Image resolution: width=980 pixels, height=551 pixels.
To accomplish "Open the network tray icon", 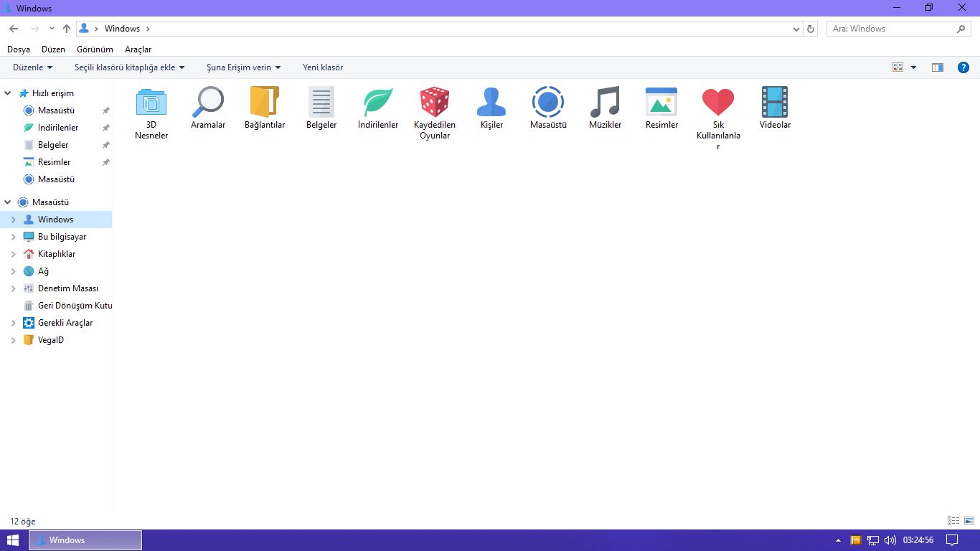I will click(x=873, y=540).
